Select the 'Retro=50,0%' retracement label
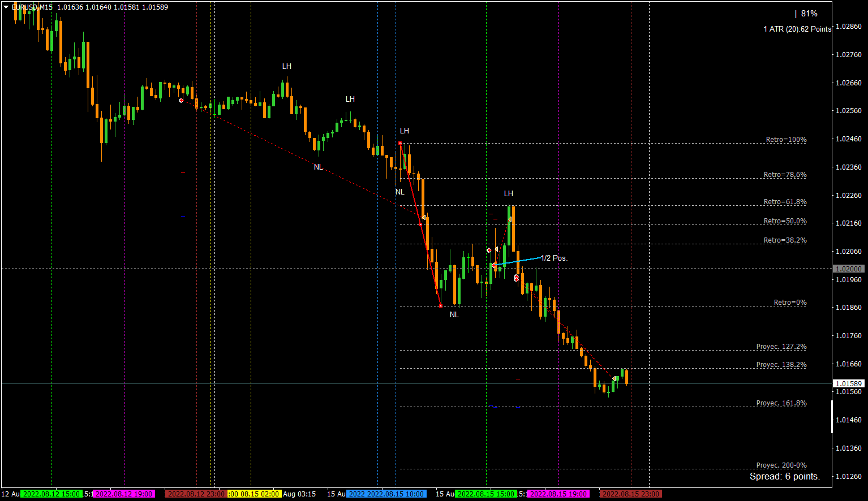Viewport: 868px width, 501px height. pos(785,221)
